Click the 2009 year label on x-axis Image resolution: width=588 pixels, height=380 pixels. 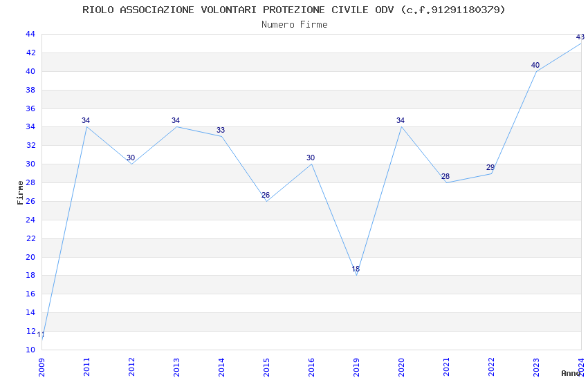click(x=42, y=368)
